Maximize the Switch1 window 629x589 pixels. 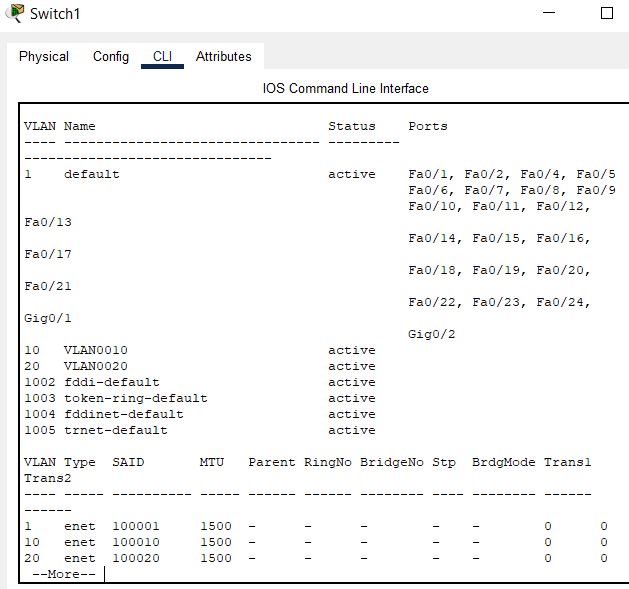pyautogui.click(x=607, y=13)
